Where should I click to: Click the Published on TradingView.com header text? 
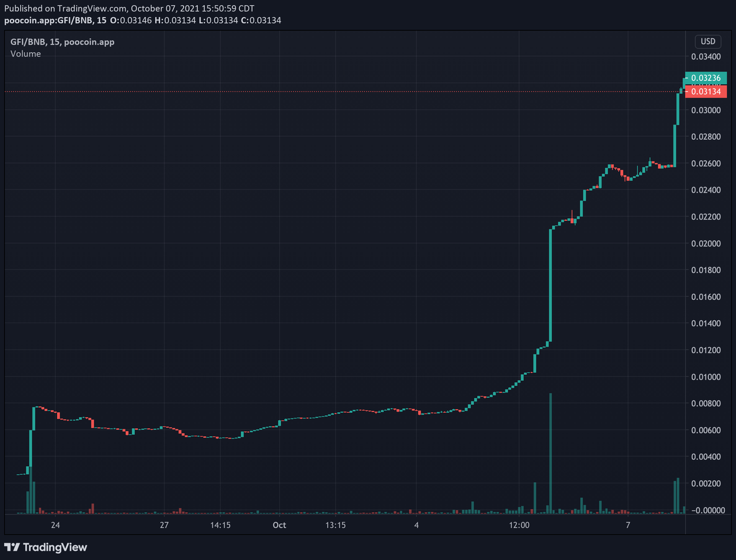[129, 9]
